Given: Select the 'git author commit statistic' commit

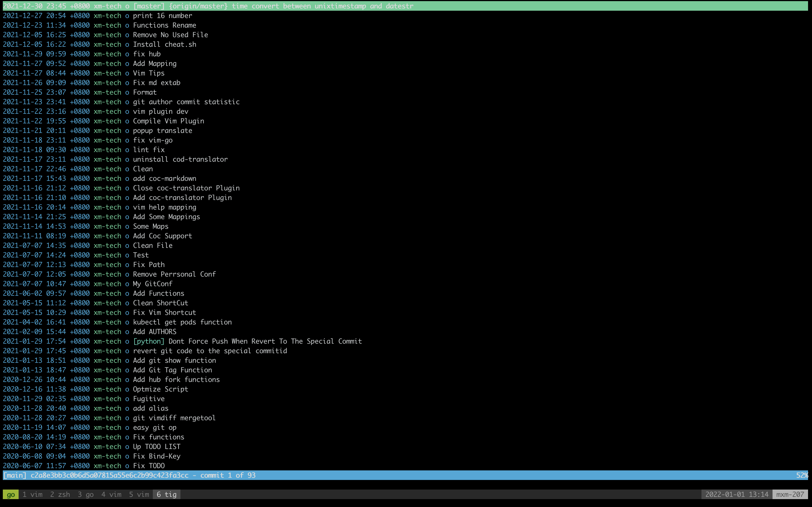Looking at the screenshot, I should (x=186, y=102).
